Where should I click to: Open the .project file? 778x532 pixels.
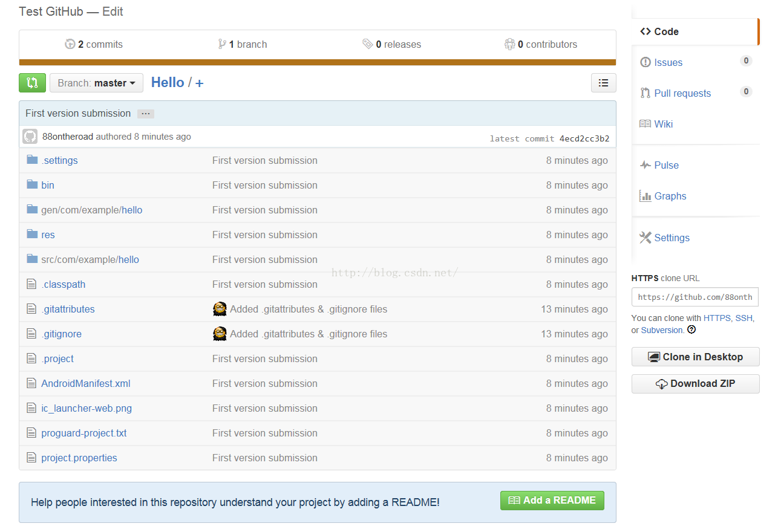[x=57, y=358]
